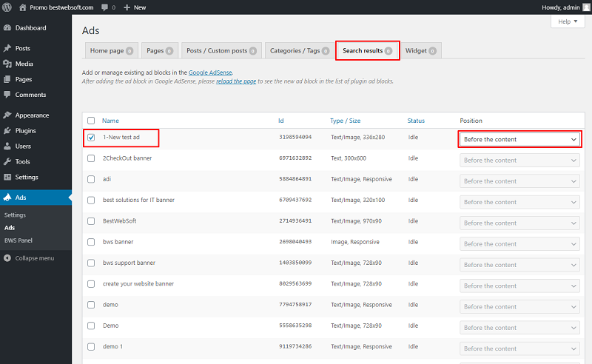The width and height of the screenshot is (592, 364).
Task: Click the Dashboard gauge icon in sidebar
Action: [7, 27]
